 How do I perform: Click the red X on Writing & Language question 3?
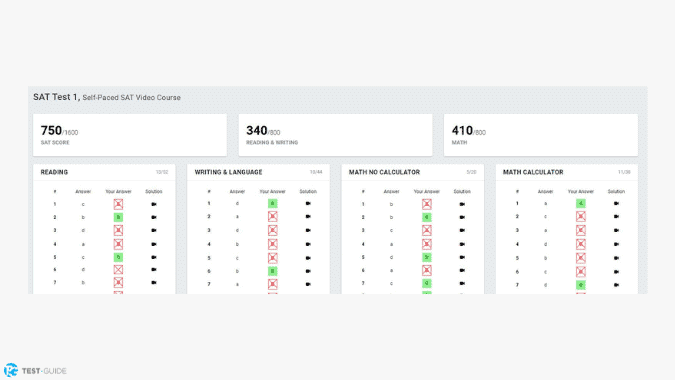click(272, 230)
